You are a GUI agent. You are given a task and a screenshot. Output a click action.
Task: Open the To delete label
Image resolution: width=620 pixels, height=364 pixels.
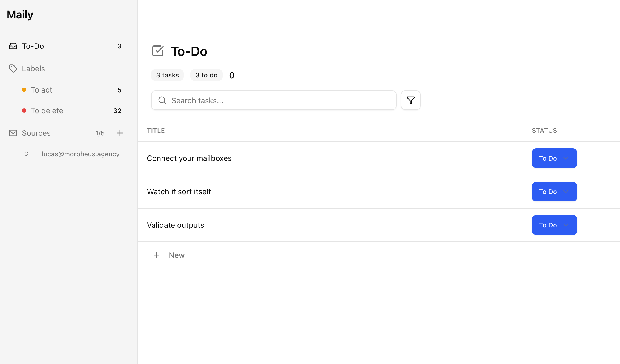(47, 111)
